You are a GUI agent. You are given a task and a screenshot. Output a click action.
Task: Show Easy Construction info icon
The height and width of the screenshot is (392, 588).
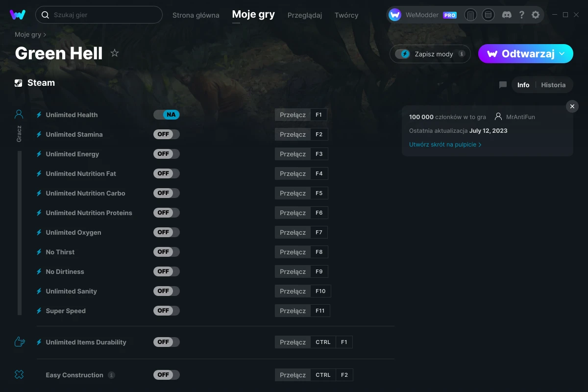point(112,375)
